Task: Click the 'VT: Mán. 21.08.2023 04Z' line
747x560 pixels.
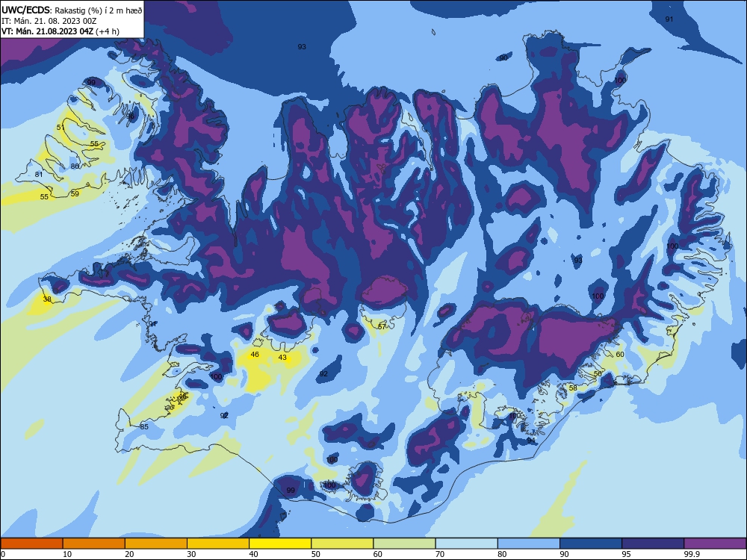Action: [x=49, y=31]
